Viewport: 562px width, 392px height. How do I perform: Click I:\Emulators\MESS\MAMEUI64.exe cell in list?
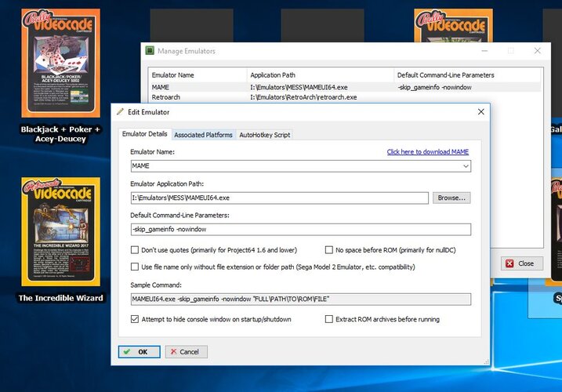pos(299,87)
